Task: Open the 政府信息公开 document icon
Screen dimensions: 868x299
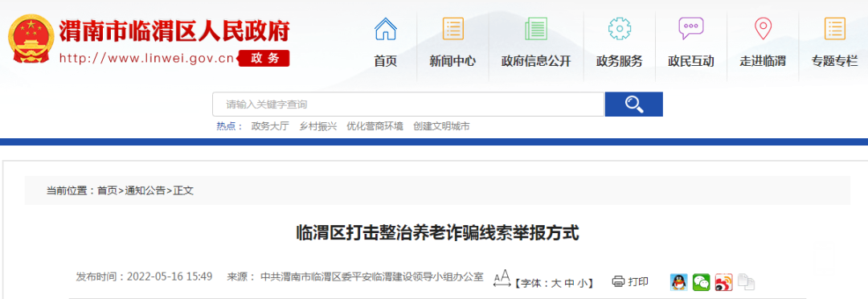Action: click(536, 29)
